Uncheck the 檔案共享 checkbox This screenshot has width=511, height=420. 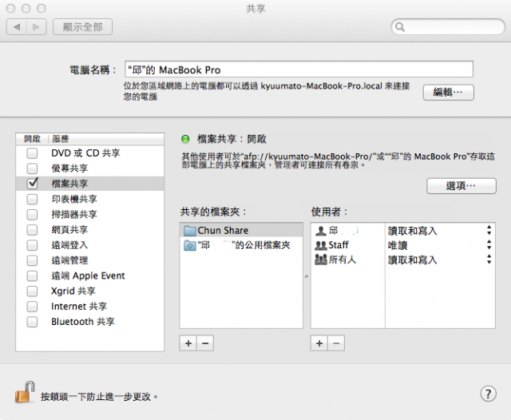point(32,184)
